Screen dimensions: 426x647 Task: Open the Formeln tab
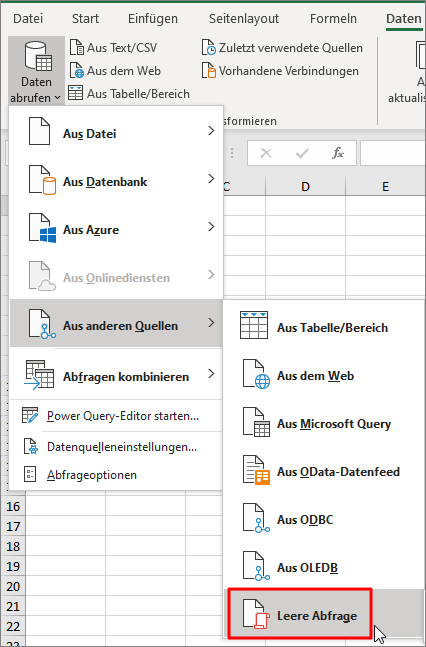pyautogui.click(x=333, y=19)
